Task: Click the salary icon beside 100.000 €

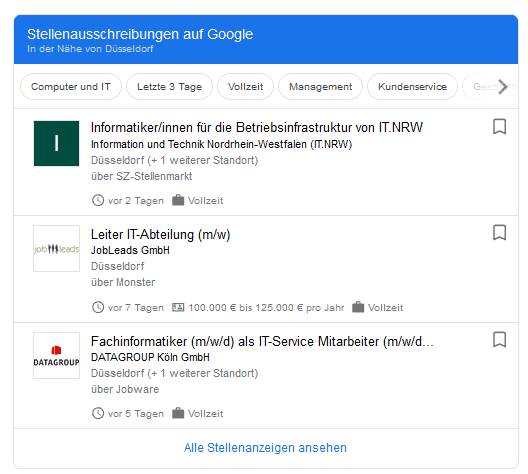Action: 178,307
